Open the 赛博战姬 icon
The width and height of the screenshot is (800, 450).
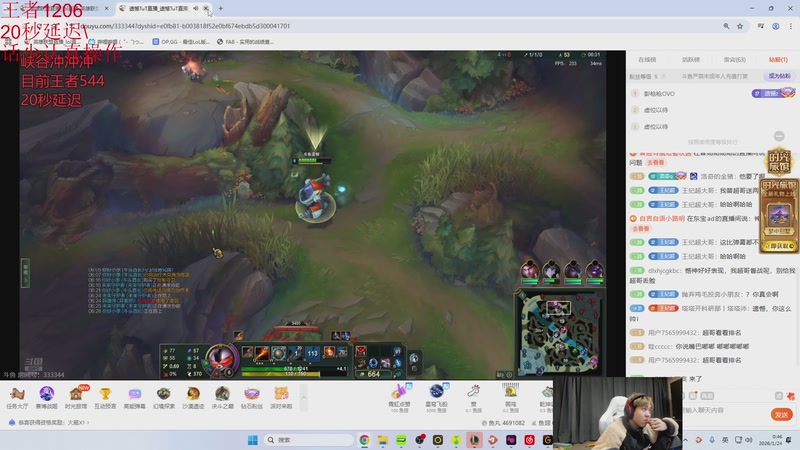pos(46,398)
